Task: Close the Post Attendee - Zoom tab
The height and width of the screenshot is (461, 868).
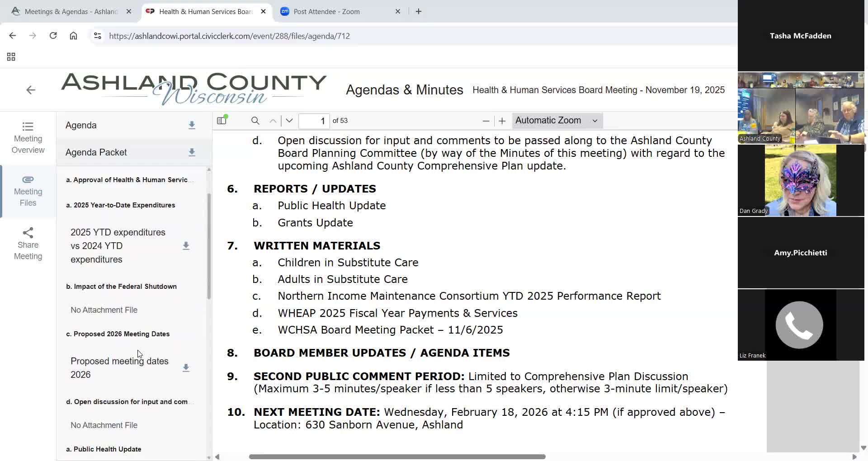Action: click(x=398, y=11)
